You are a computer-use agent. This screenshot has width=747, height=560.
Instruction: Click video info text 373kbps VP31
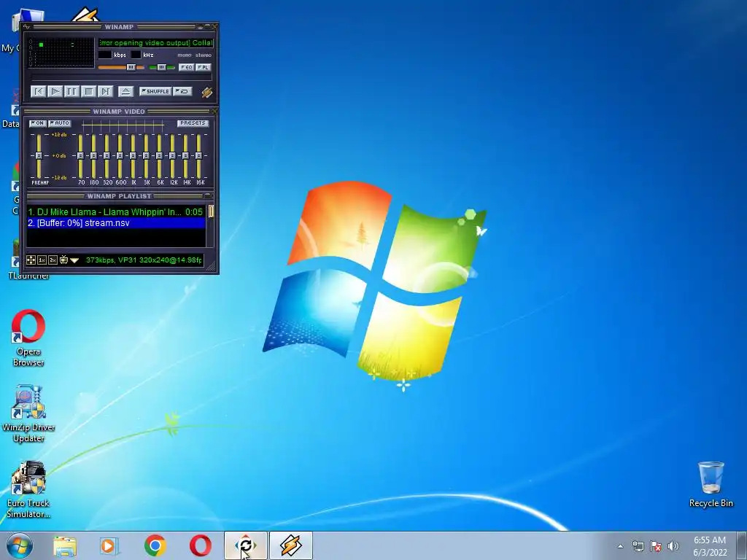[x=144, y=260]
